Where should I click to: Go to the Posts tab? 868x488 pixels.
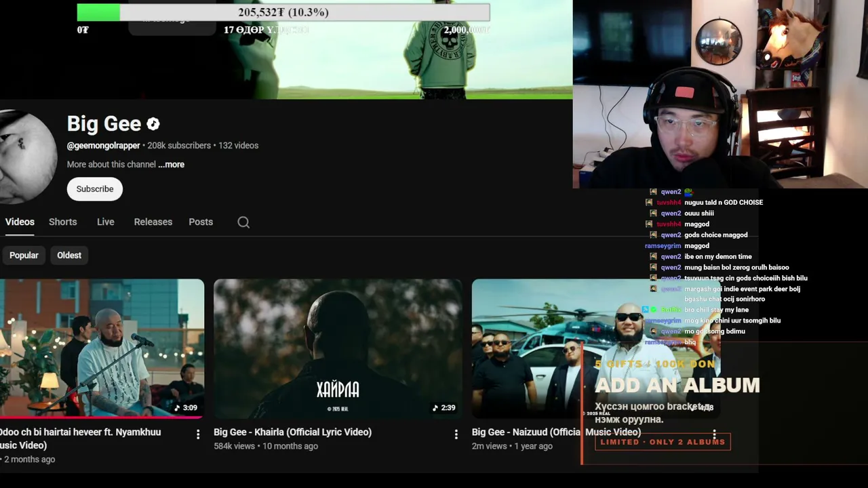click(201, 222)
